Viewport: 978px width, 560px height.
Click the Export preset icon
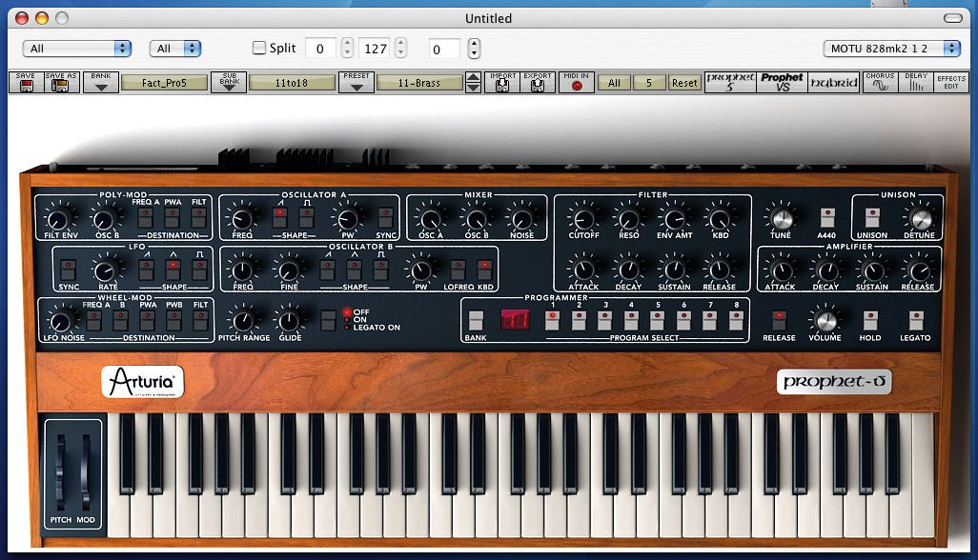(x=537, y=82)
